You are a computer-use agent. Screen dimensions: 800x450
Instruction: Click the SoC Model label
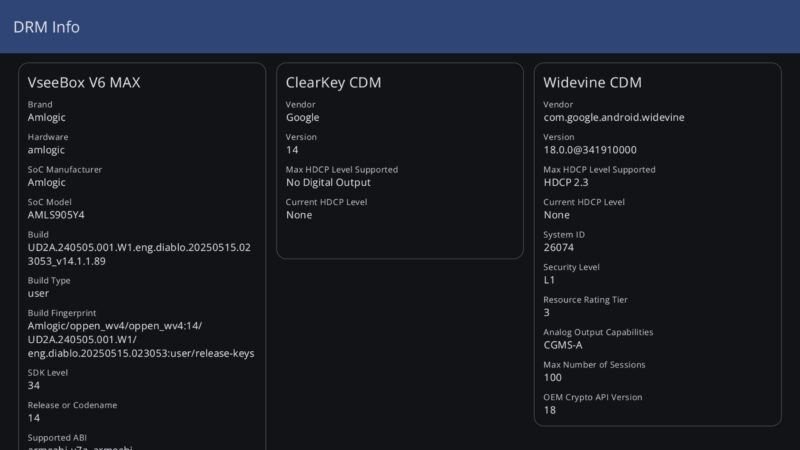(x=49, y=202)
